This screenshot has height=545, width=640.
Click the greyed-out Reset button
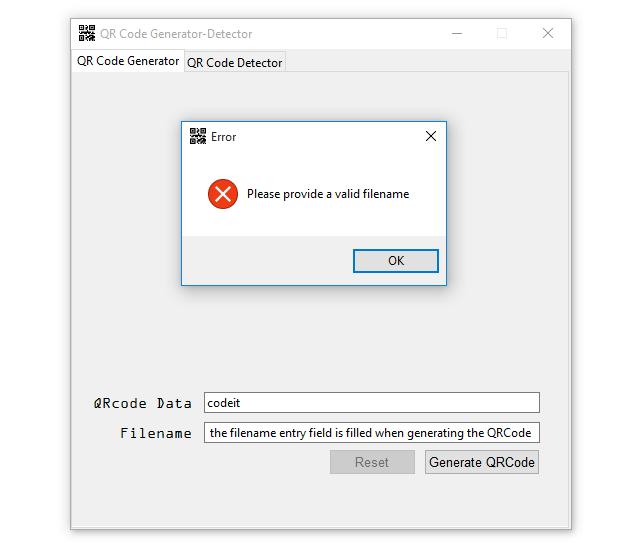(372, 462)
